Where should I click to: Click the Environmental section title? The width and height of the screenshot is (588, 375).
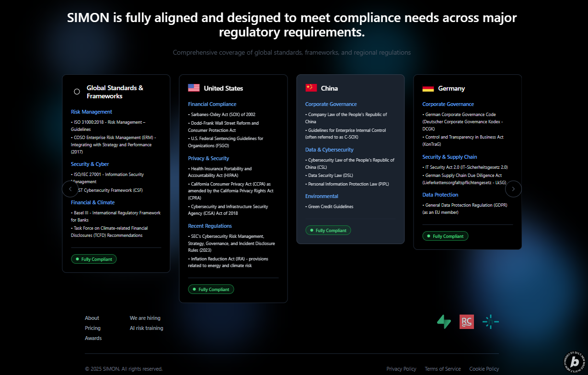pos(322,196)
